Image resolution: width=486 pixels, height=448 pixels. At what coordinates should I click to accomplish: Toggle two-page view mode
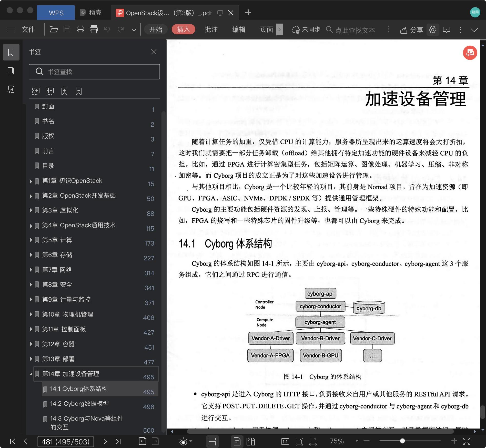point(250,441)
